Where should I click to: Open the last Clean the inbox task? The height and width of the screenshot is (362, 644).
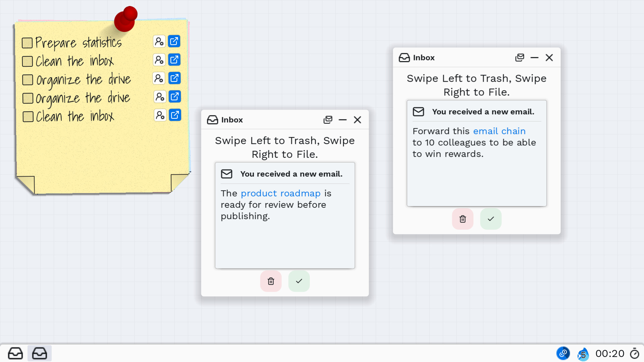175,115
